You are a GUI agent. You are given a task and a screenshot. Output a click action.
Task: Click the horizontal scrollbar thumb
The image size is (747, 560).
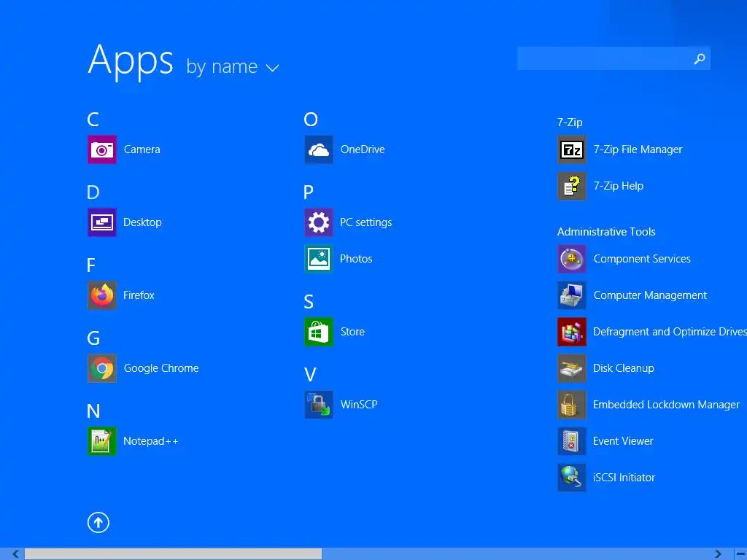click(174, 554)
